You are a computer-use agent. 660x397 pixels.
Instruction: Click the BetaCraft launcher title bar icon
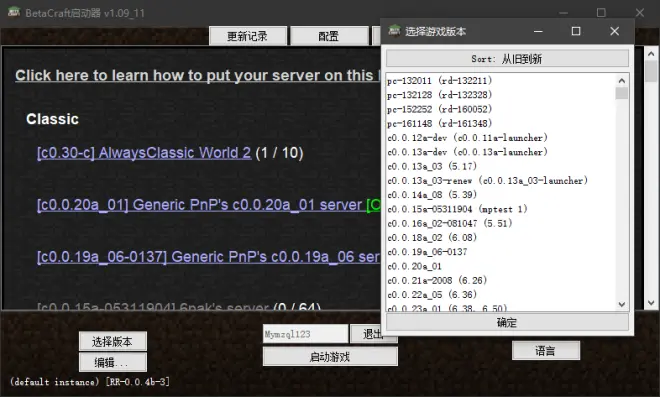point(13,12)
